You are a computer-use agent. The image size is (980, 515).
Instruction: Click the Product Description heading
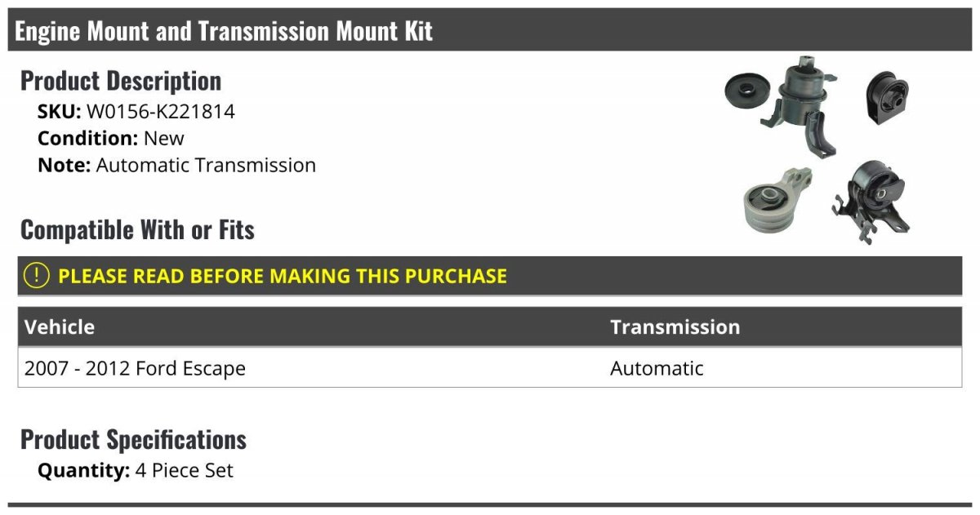point(121,81)
